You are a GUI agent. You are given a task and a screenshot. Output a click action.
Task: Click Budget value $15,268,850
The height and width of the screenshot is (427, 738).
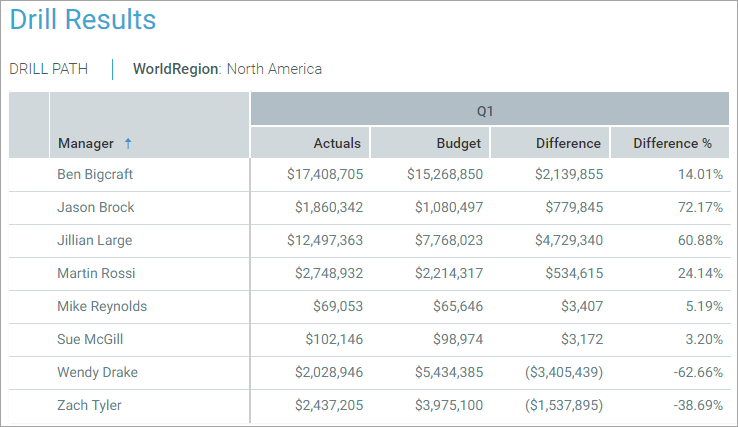click(x=445, y=174)
